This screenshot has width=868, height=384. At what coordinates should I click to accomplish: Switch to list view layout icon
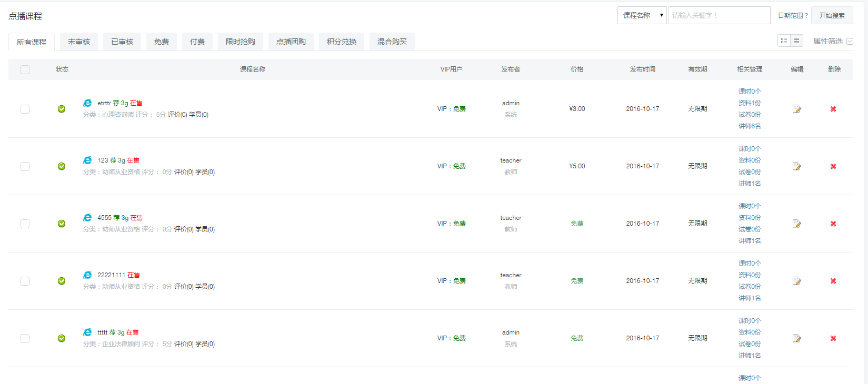796,41
